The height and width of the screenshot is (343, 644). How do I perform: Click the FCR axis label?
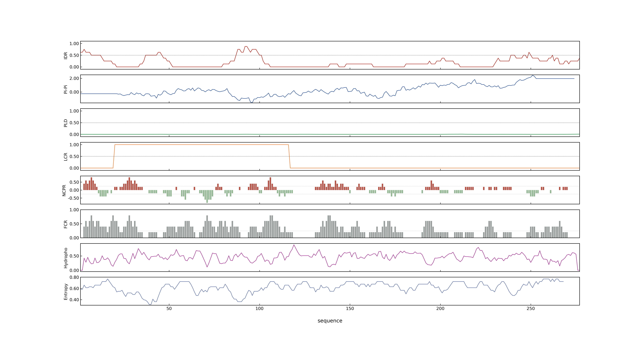coord(66,224)
